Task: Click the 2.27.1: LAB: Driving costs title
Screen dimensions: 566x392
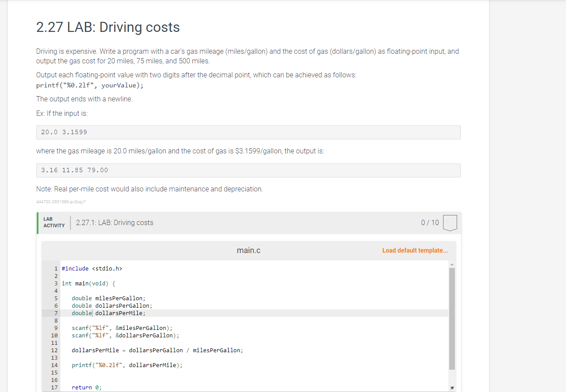Action: (115, 222)
